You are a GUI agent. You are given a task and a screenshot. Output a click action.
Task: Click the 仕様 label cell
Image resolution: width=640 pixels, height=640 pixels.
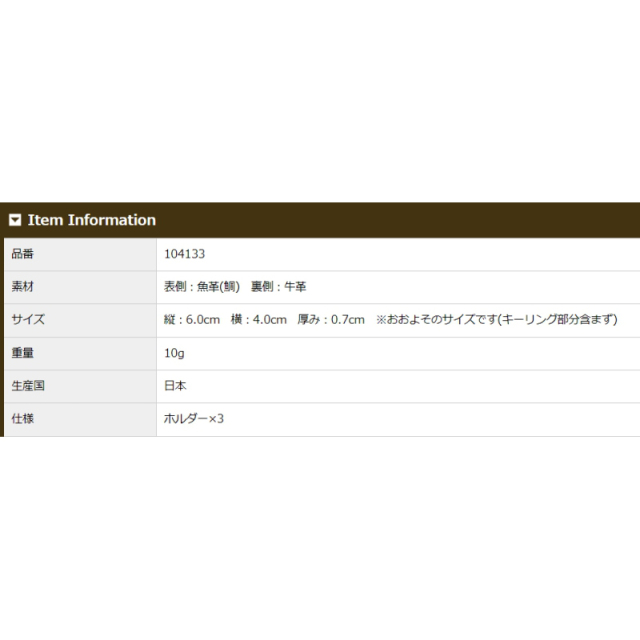pos(80,420)
